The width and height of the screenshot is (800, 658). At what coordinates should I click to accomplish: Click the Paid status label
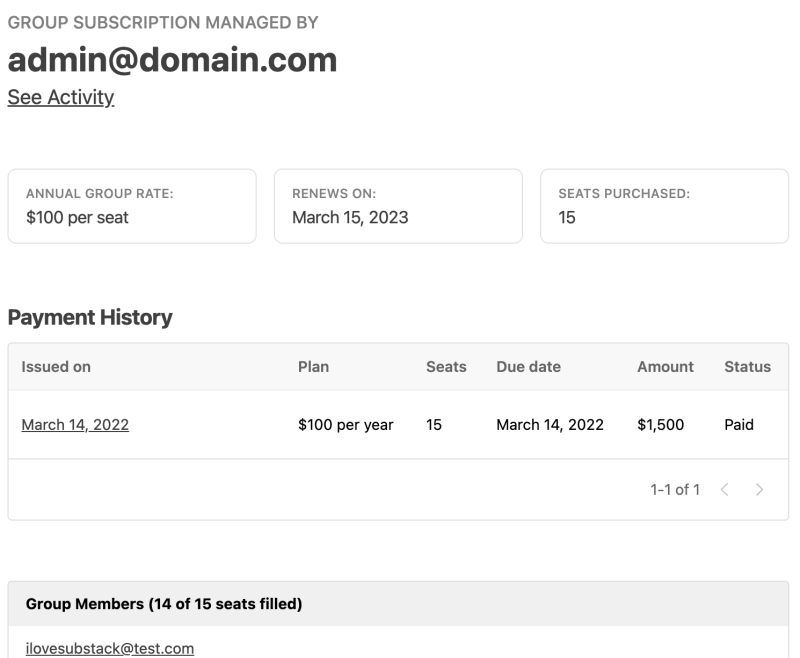click(x=739, y=424)
